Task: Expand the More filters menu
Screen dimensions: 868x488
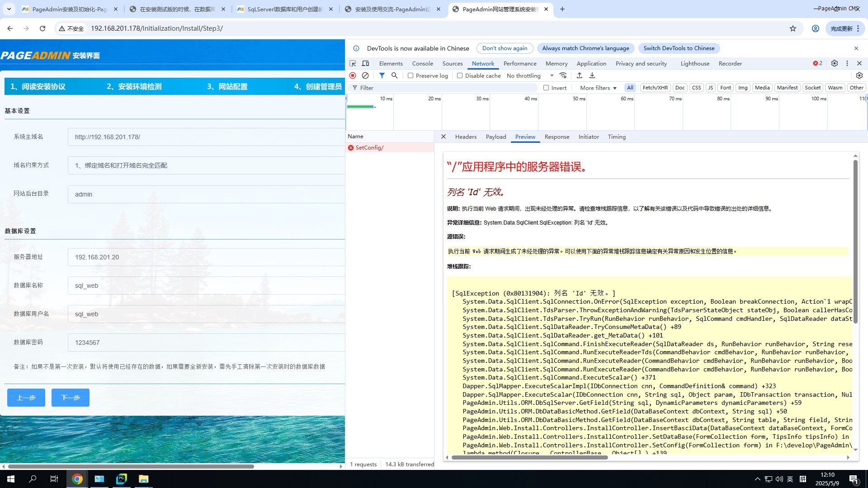Action: 598,88
